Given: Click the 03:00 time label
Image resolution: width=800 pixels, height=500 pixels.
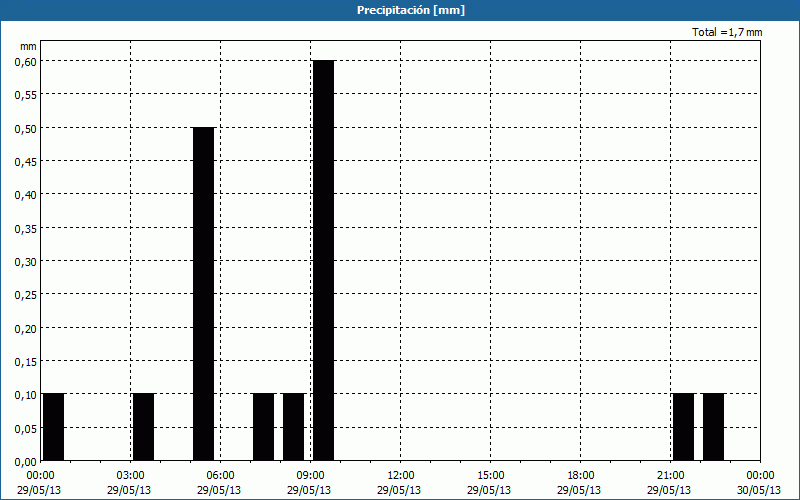Looking at the screenshot, I should 131,476.
